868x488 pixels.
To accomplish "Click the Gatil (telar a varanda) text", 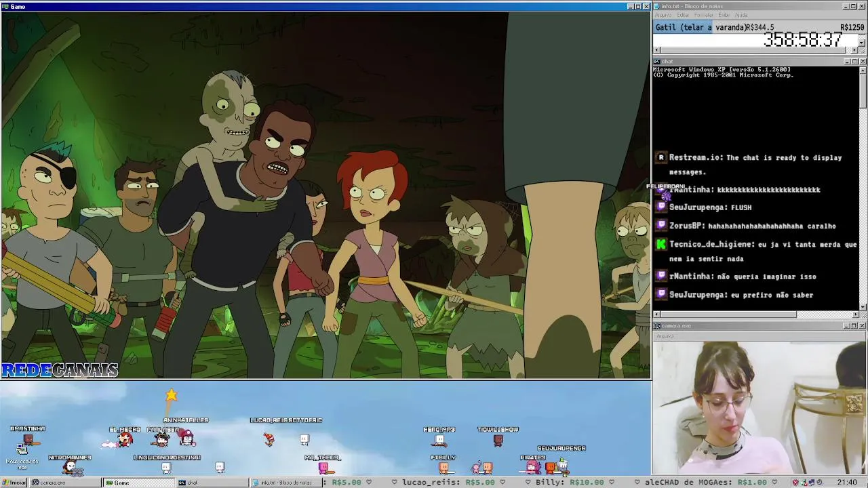I will (701, 27).
